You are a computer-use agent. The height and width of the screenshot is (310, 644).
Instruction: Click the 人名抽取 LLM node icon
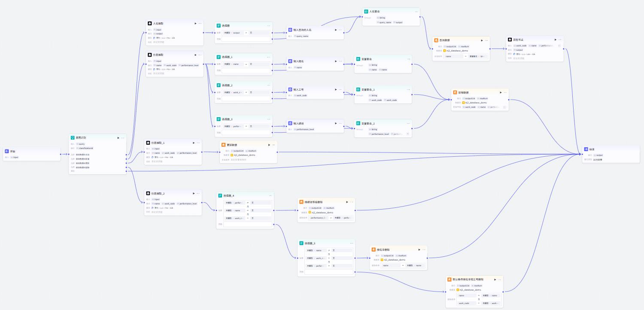pyautogui.click(x=149, y=24)
